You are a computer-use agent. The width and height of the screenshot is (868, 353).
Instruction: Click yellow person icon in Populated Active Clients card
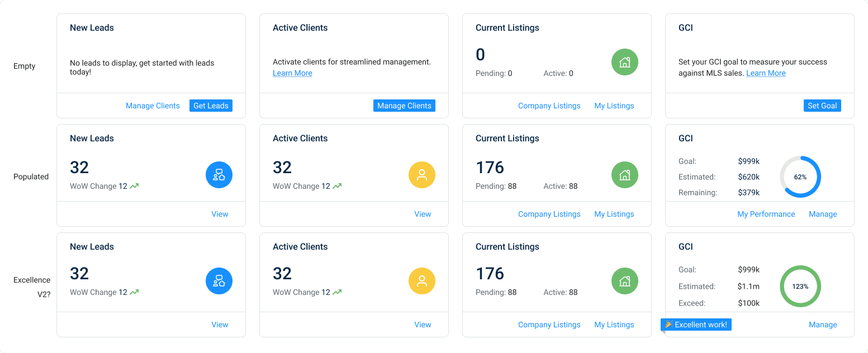point(422,175)
